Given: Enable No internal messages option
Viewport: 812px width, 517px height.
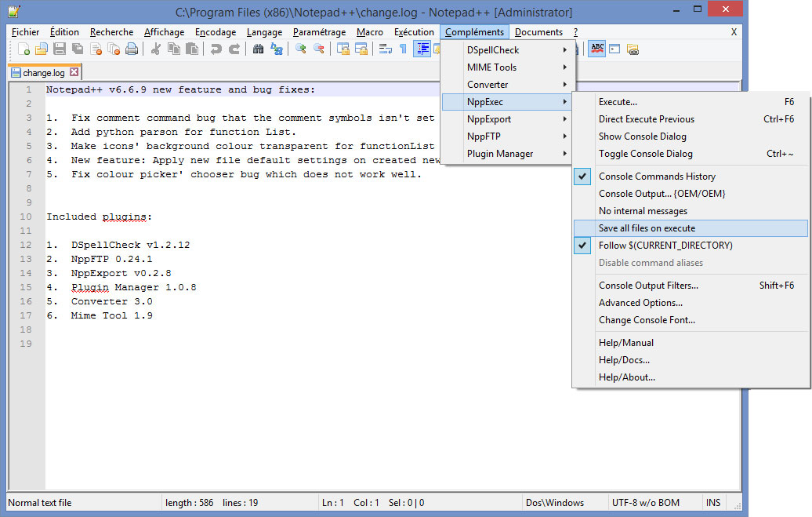Looking at the screenshot, I should point(691,211).
